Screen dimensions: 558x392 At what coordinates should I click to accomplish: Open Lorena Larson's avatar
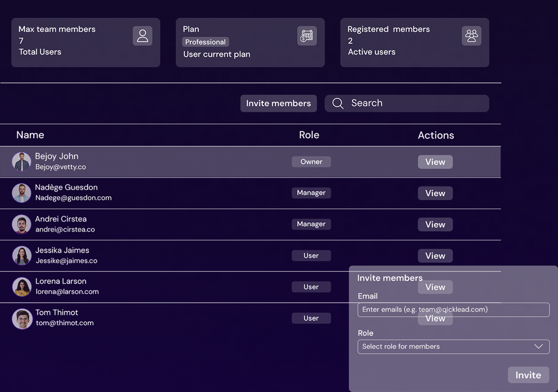pos(21,287)
